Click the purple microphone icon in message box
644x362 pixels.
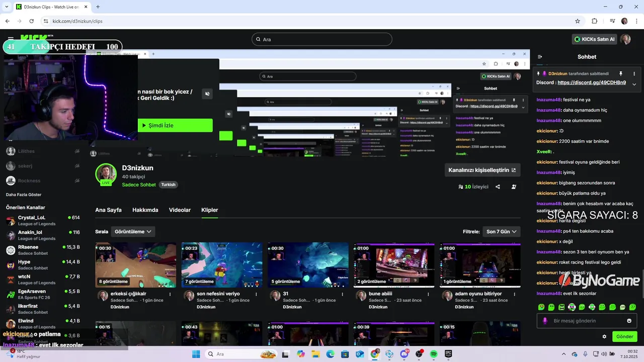point(545,321)
